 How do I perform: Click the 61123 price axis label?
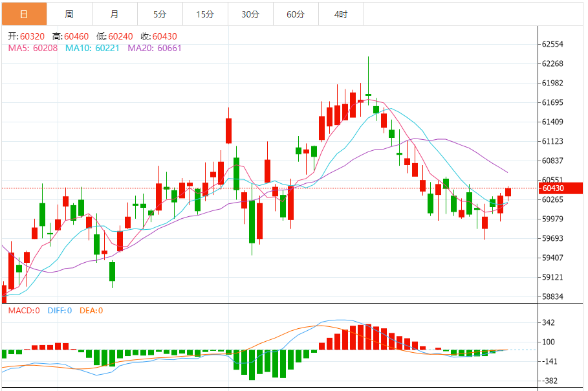[553, 142]
